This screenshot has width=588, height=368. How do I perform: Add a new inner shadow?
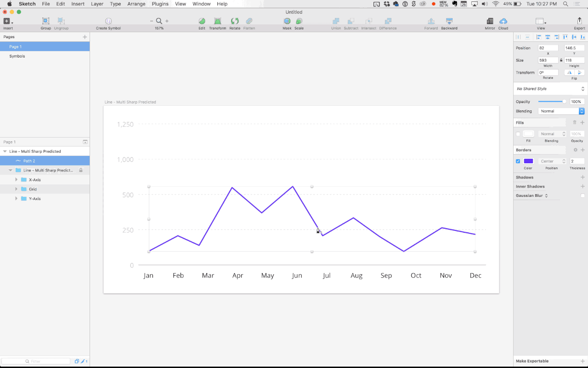point(582,186)
